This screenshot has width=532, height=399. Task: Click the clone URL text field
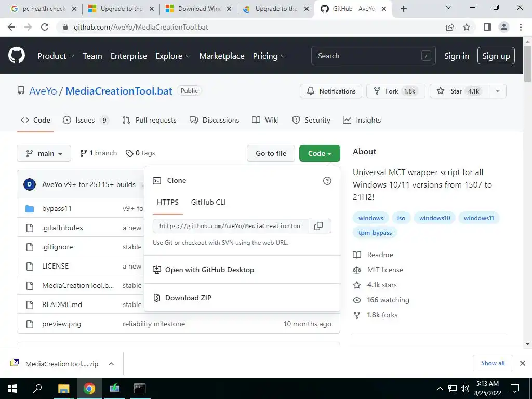(x=230, y=226)
